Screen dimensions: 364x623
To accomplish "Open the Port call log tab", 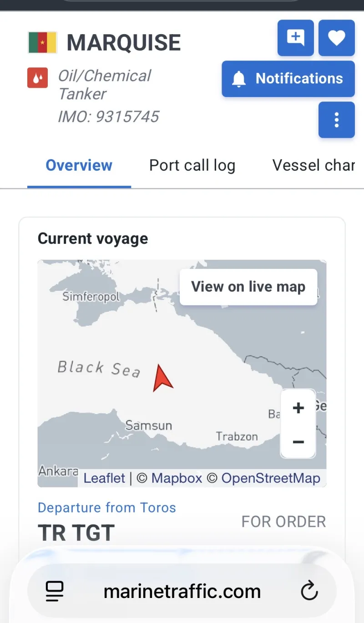I will (192, 165).
